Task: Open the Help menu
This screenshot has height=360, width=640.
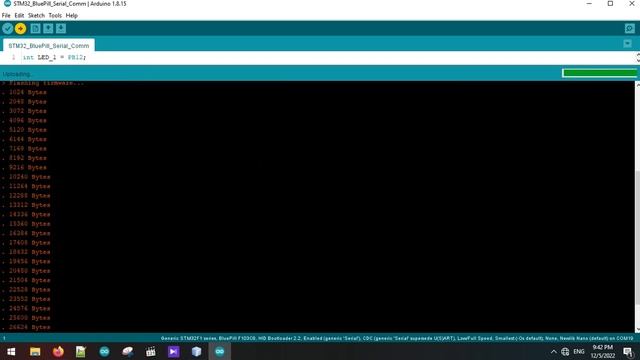Action: [71, 16]
